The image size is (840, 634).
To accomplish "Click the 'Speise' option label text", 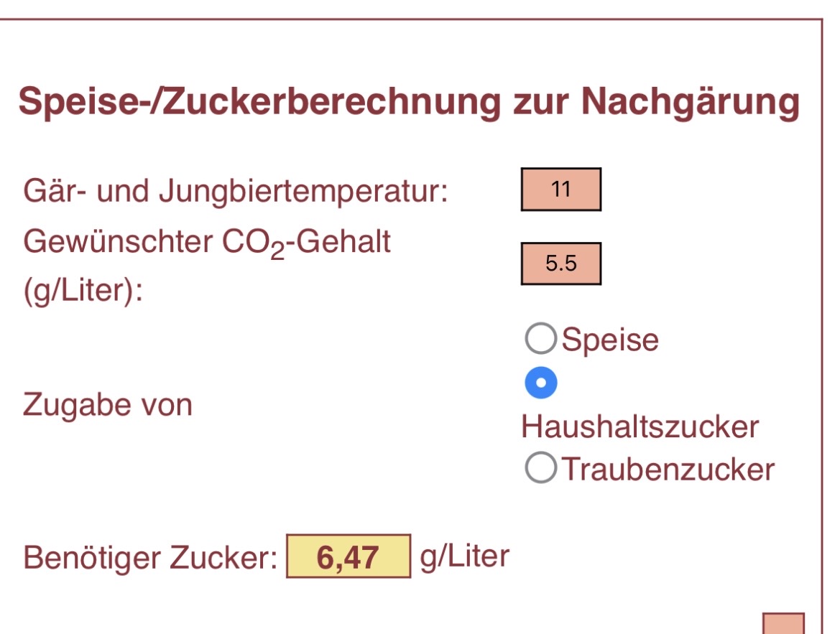I will click(x=609, y=339).
